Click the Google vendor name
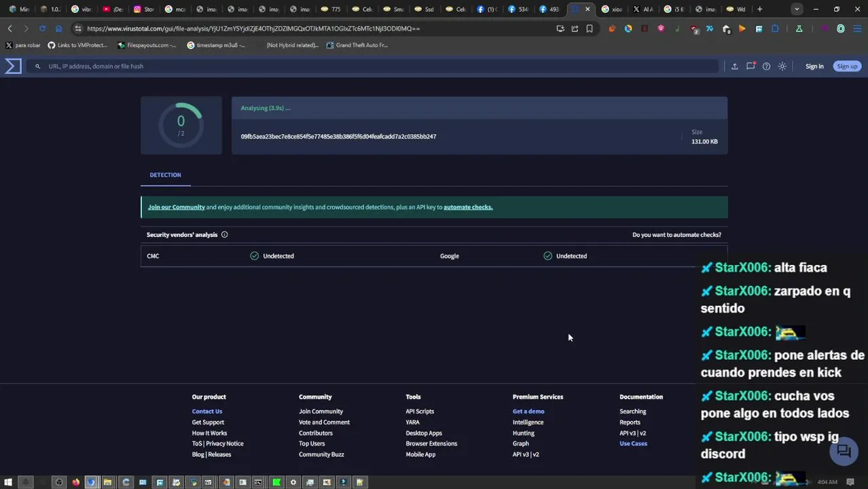Image resolution: width=868 pixels, height=489 pixels. click(x=449, y=256)
